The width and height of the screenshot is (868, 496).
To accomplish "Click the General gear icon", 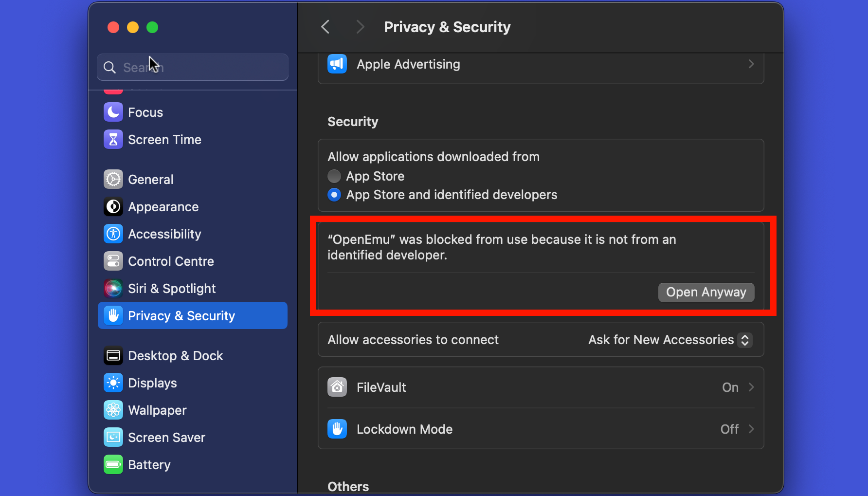I will pos(113,180).
